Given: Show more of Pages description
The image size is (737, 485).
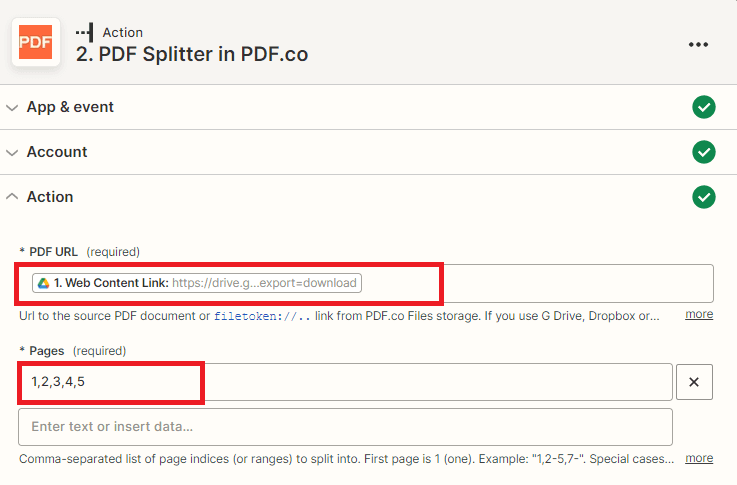Looking at the screenshot, I should point(699,458).
